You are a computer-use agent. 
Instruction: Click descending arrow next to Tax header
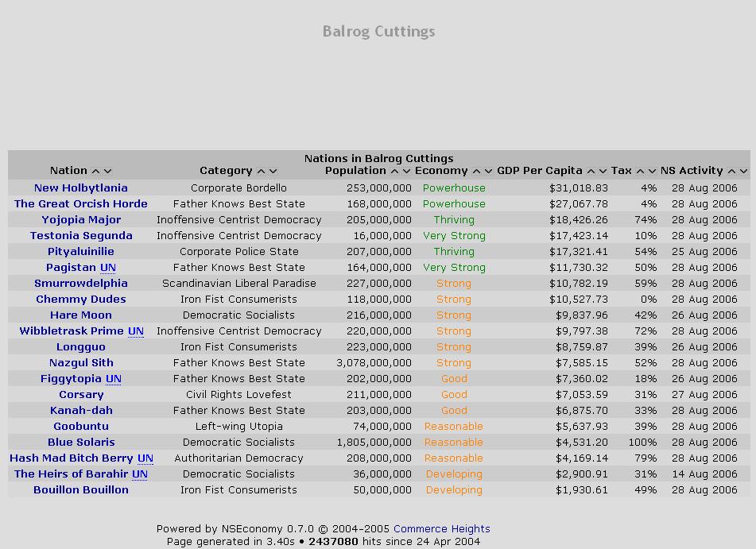[653, 172]
